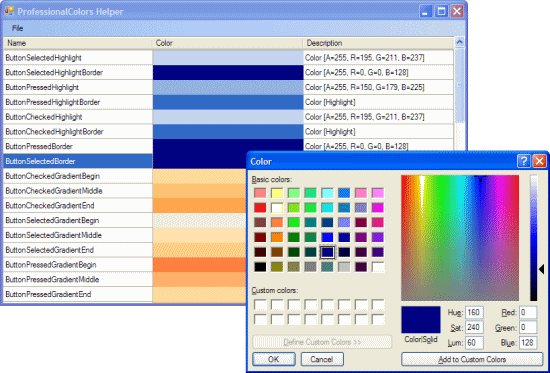Pick the orange basic color swatch in the fourth row
The width and height of the screenshot is (550, 373).
click(277, 237)
